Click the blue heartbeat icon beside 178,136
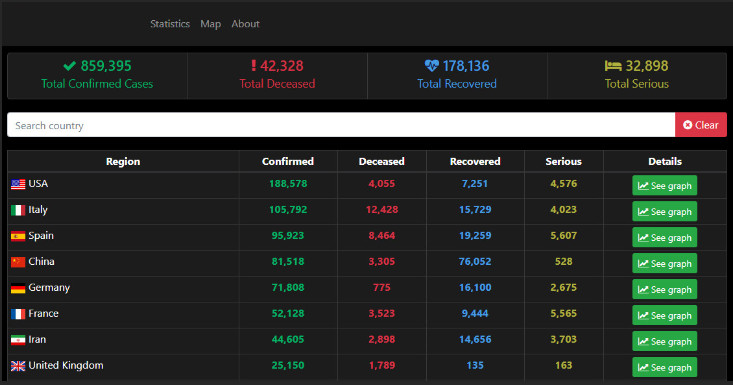 tap(432, 66)
